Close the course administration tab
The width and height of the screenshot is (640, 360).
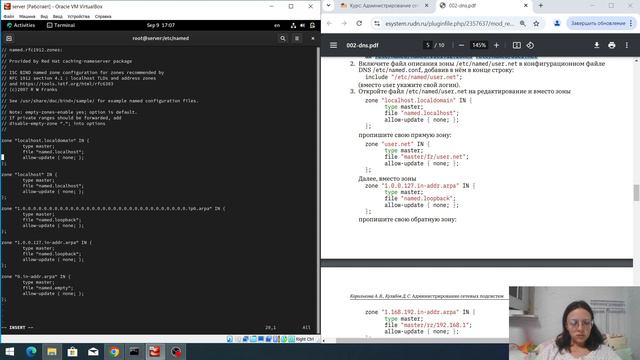tap(427, 6)
